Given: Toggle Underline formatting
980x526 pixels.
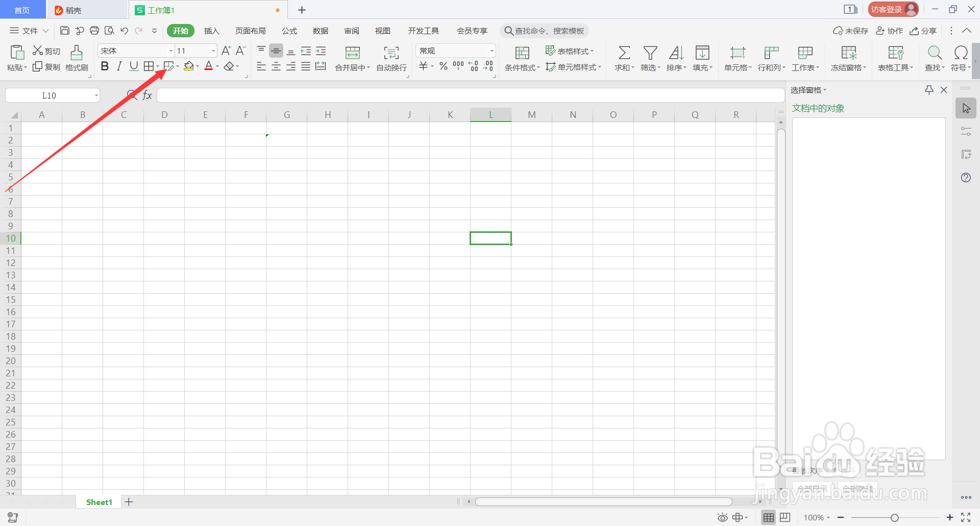Looking at the screenshot, I should [134, 66].
